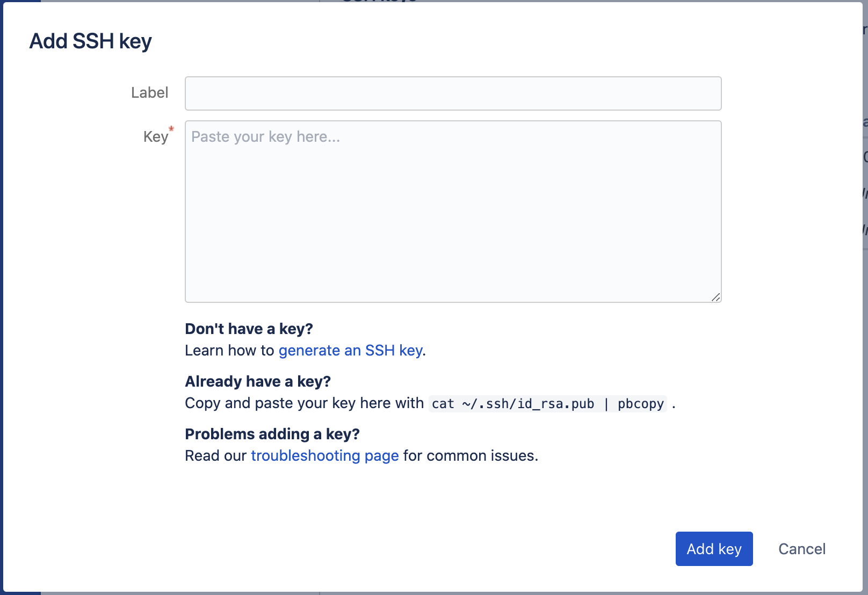Focus the Key text area
The width and height of the screenshot is (868, 595).
coord(453,212)
